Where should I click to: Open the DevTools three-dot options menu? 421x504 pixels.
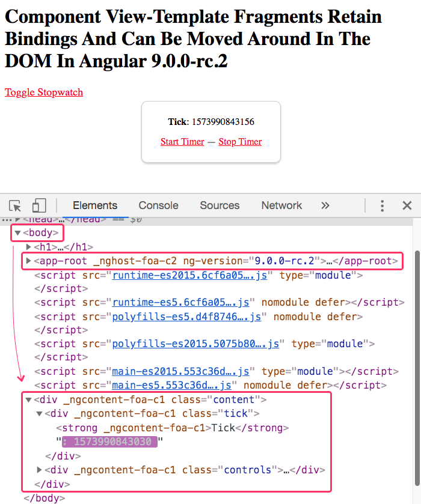point(382,205)
